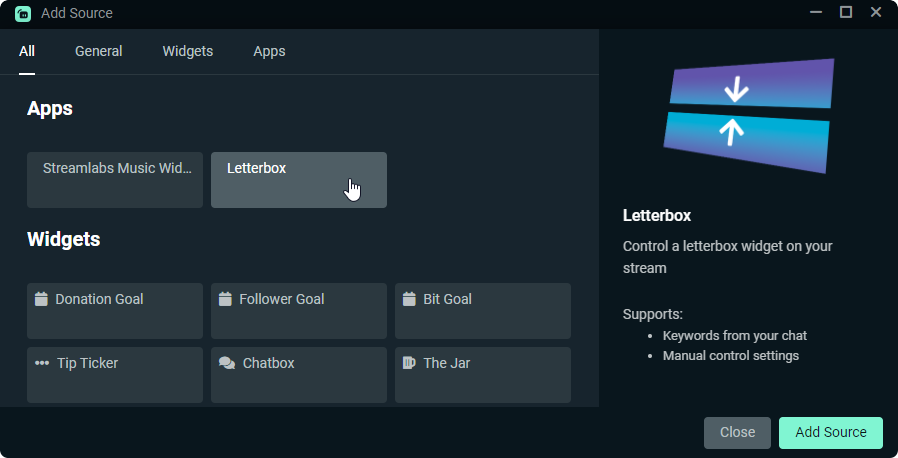Switch to the Widgets tab

[x=188, y=52]
